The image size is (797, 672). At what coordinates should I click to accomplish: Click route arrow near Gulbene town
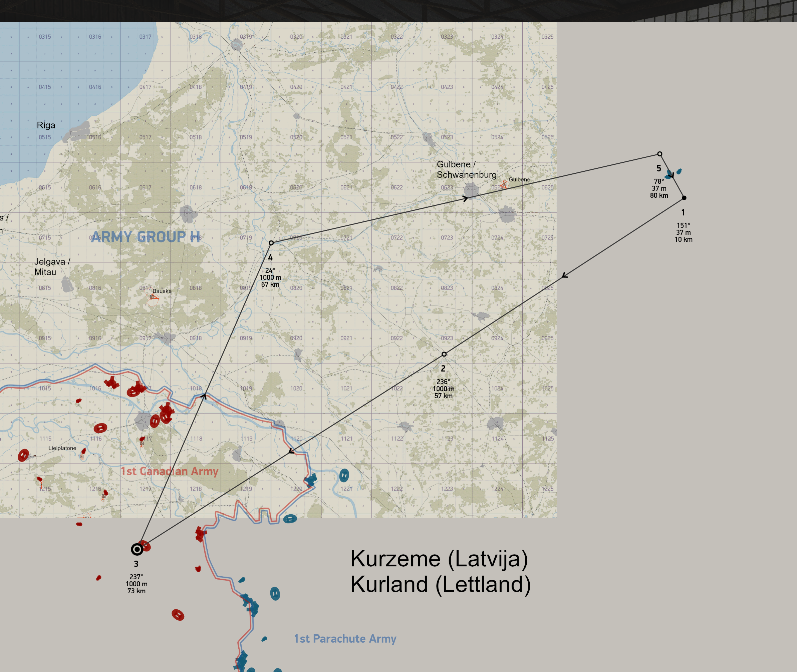465,198
